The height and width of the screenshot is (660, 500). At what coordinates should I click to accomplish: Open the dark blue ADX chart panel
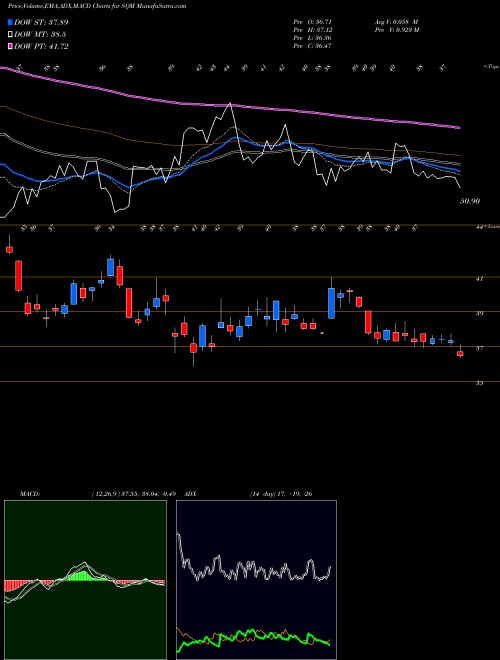click(256, 580)
